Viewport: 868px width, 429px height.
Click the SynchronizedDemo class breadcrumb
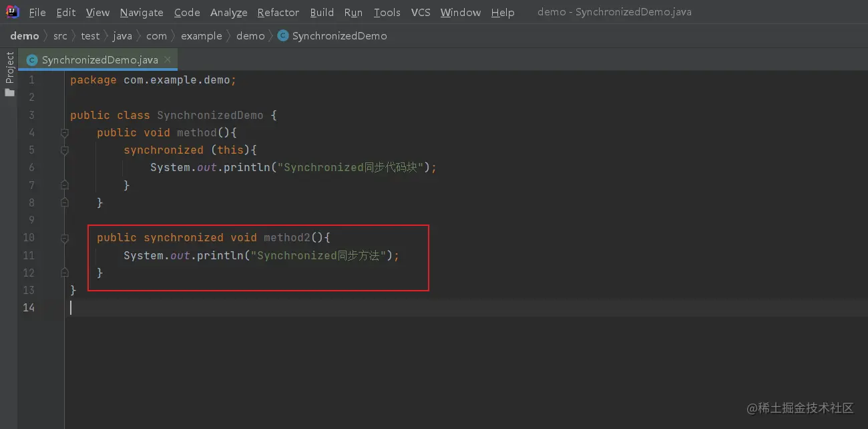[x=339, y=36]
